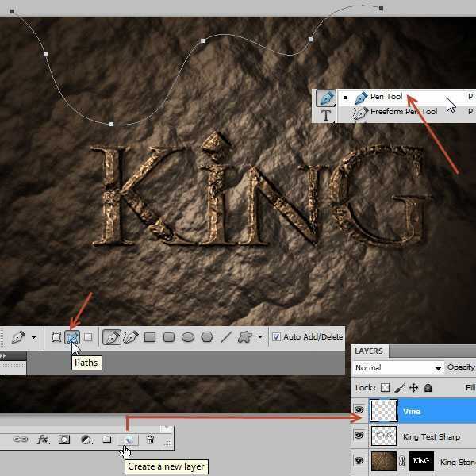Screen dimensions: 476x476
Task: Open the pen tool preset picker arrow
Action: pyautogui.click(x=33, y=337)
